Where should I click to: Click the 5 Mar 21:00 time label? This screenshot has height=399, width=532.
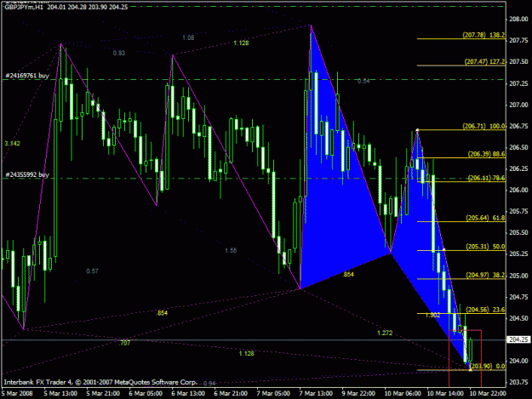click(x=103, y=393)
